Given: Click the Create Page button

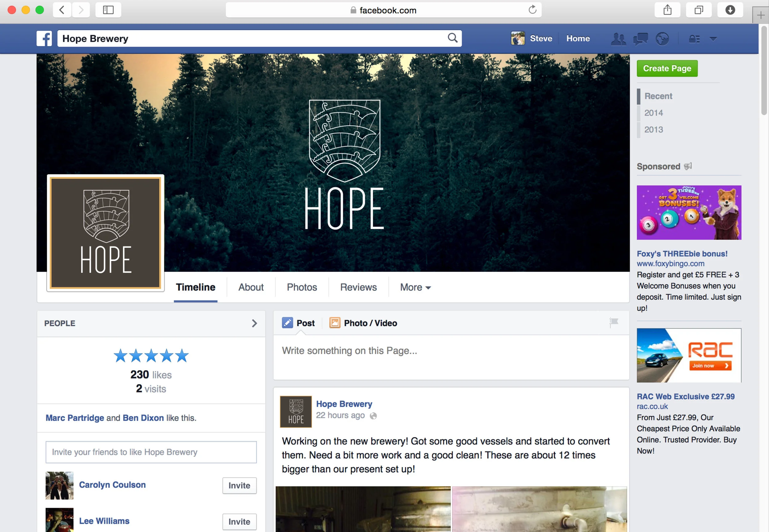Looking at the screenshot, I should pyautogui.click(x=667, y=68).
